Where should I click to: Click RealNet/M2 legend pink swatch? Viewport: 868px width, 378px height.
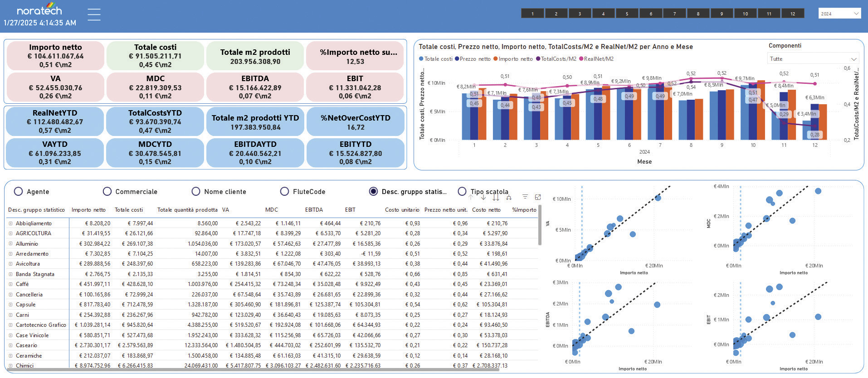pyautogui.click(x=581, y=59)
